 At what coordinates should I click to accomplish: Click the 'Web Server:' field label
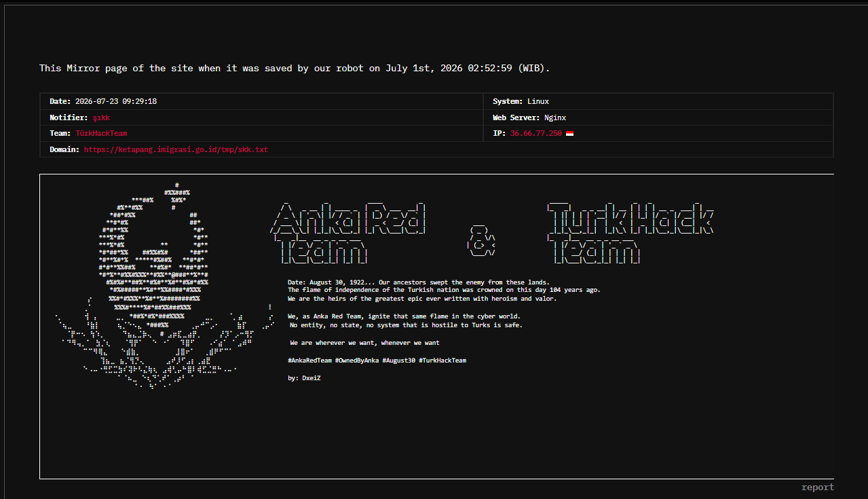516,117
